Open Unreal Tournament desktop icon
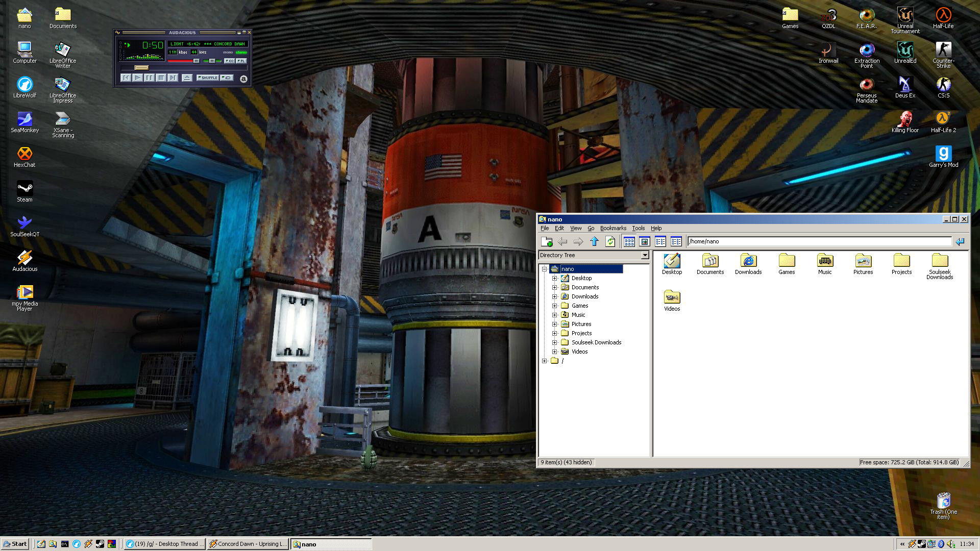Viewport: 980px width, 551px height. tap(905, 20)
